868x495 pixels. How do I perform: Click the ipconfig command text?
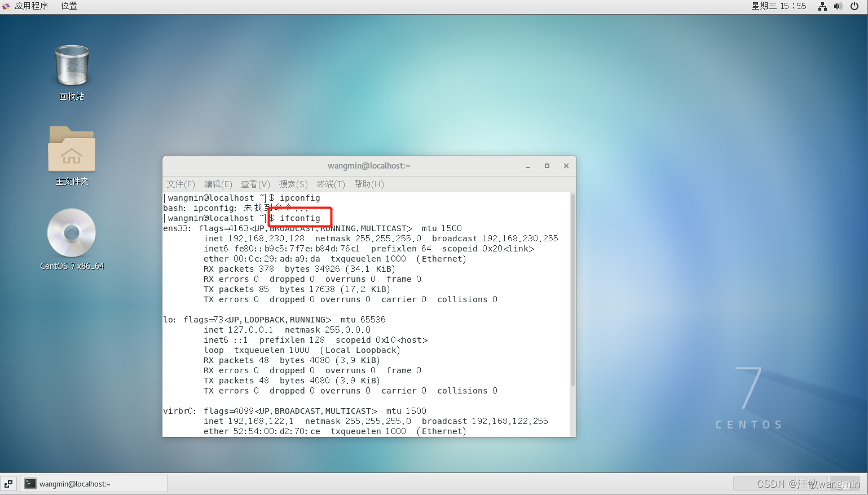pyautogui.click(x=300, y=198)
